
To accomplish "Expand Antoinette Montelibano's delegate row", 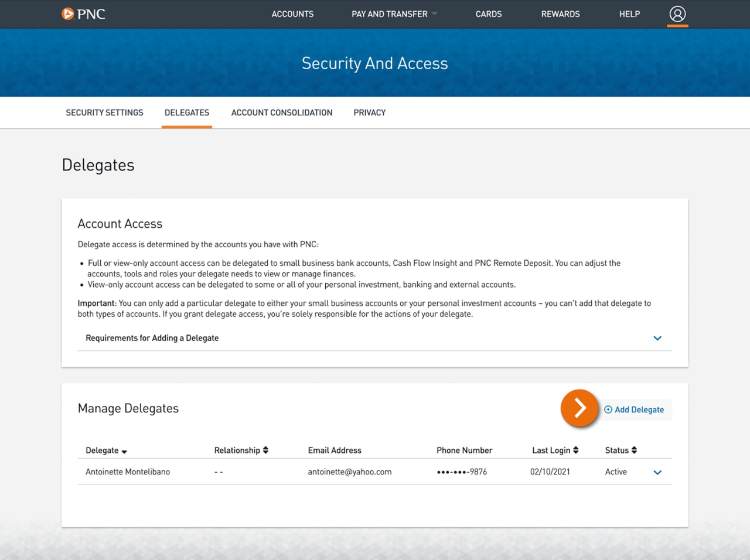I will tap(657, 472).
